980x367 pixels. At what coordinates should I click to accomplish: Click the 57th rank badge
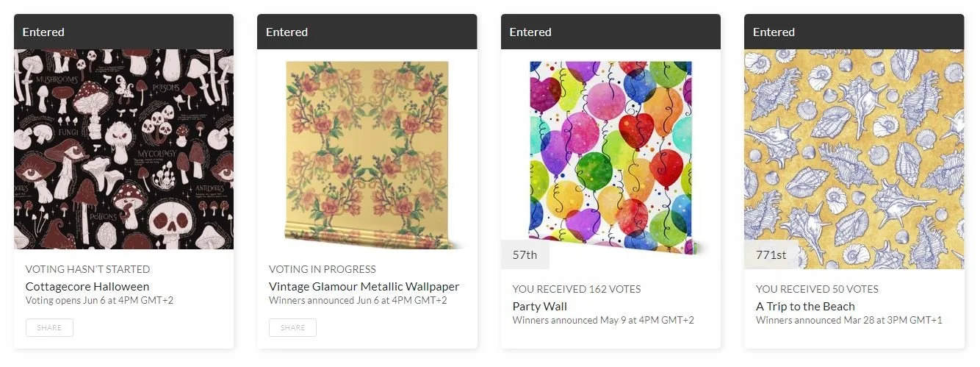525,255
